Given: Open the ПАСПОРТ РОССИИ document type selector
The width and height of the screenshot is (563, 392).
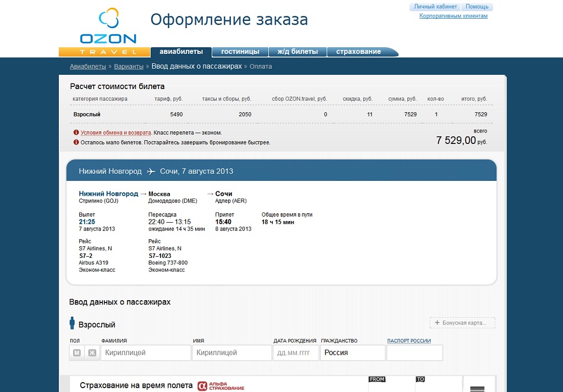Looking at the screenshot, I should [x=409, y=341].
